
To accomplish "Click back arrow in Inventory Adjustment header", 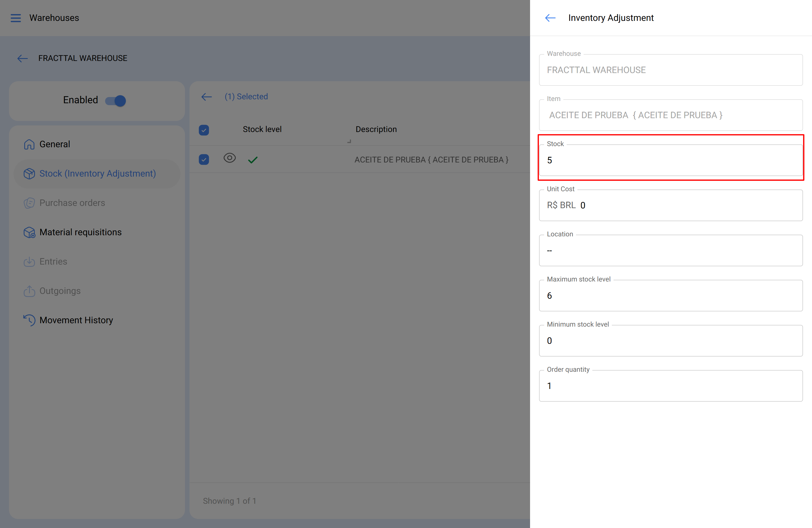I will [550, 18].
